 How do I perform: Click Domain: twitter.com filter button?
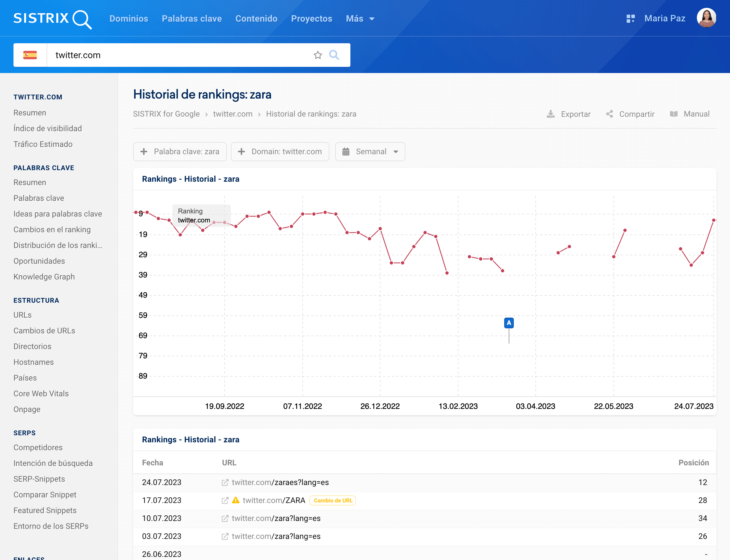click(280, 152)
